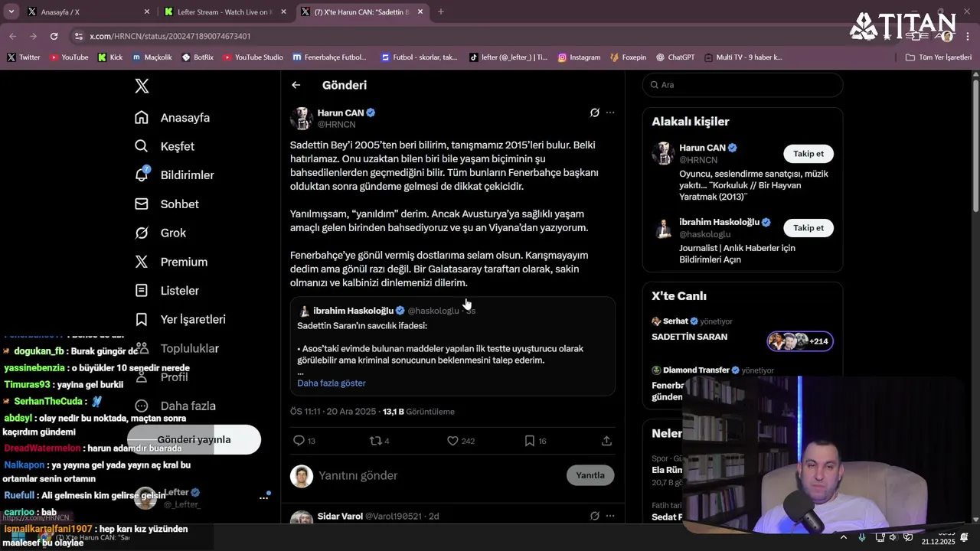Open YouTube bookmark
The width and height of the screenshot is (980, 551).
(69, 57)
